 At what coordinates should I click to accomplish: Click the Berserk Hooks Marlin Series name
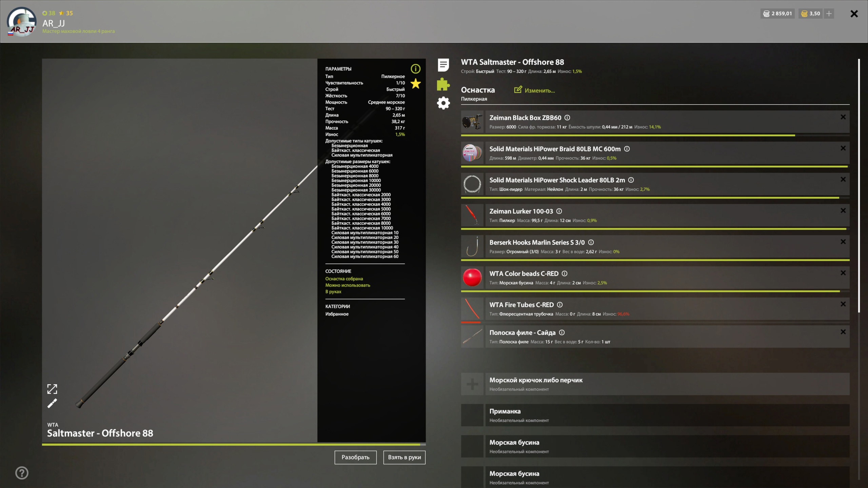tap(537, 242)
